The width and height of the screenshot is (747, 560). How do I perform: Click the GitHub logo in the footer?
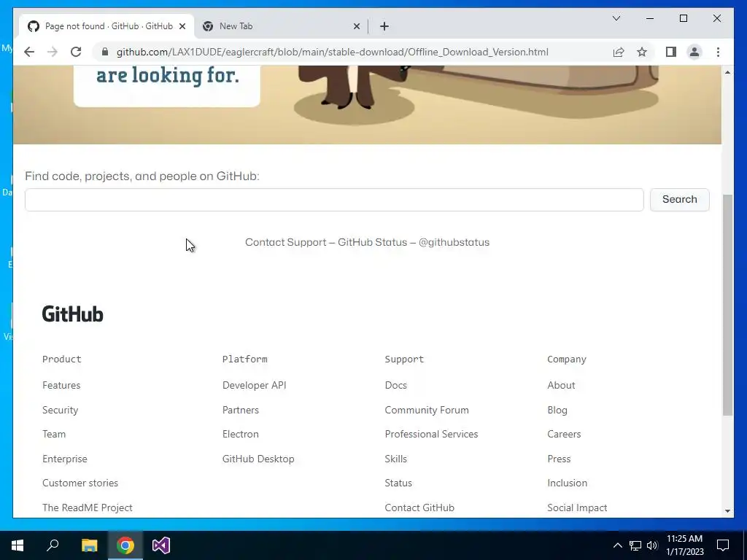pyautogui.click(x=72, y=314)
